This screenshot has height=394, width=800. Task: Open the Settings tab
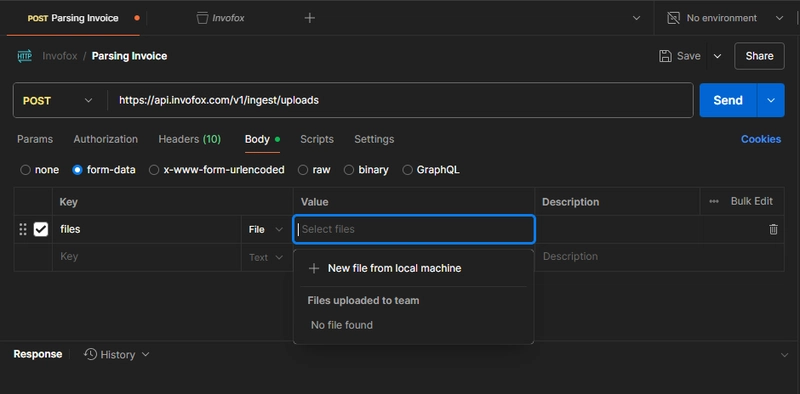(374, 139)
